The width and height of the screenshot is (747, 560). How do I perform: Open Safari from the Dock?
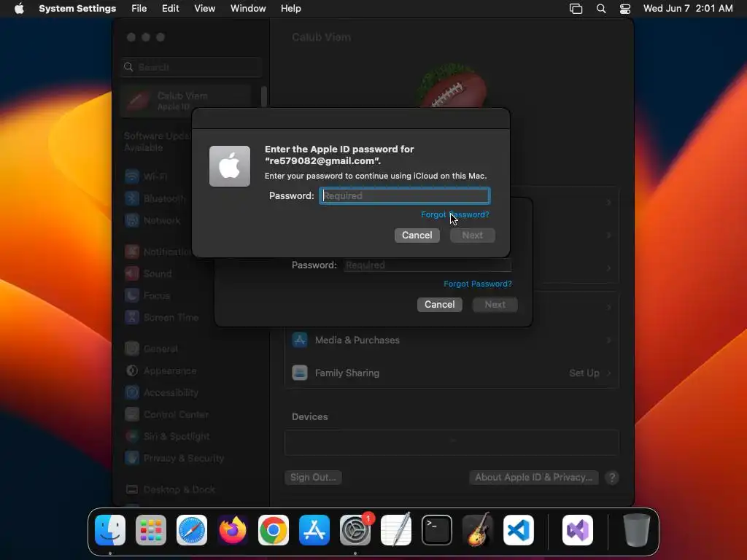192,530
